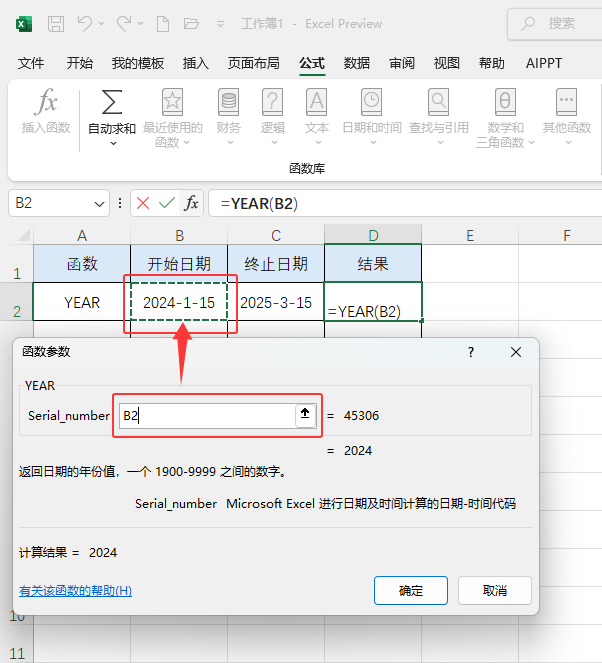The height and width of the screenshot is (663, 602).
Task: Click the 结果 header cell
Action: pos(373,264)
